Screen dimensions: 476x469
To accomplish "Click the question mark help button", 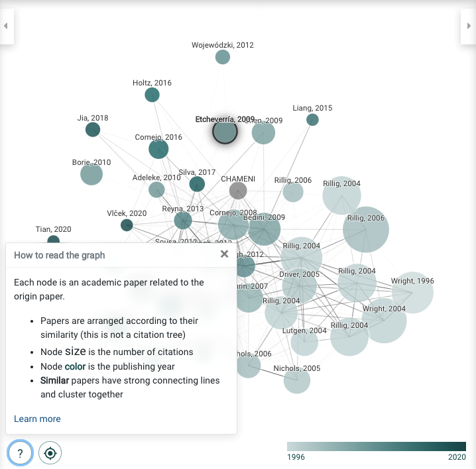I will pos(20,453).
